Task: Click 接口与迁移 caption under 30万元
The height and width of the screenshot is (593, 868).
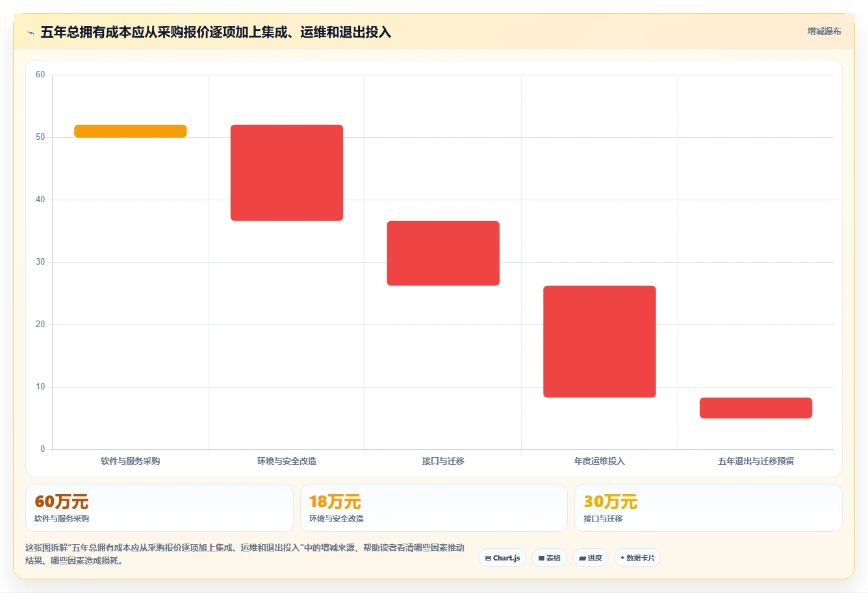Action: [x=603, y=519]
